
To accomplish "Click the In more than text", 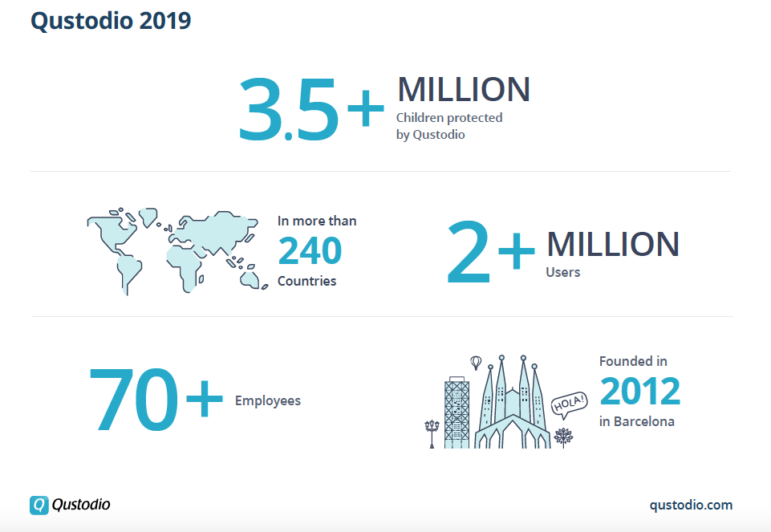I will click(x=317, y=221).
